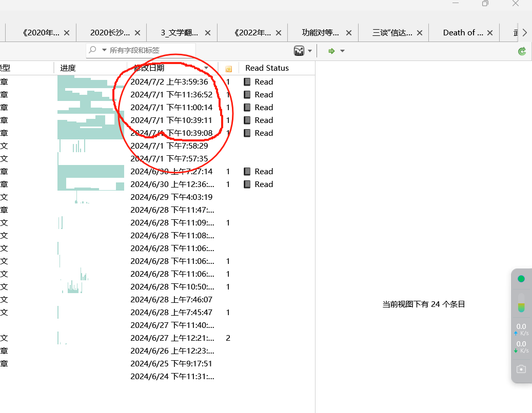Select the 2024/6/28 下午11:08 row
532x413 pixels.
157,236
